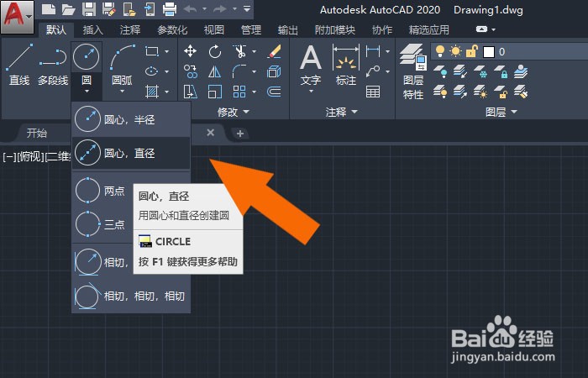Expand the 圆弧 dropdown arrow
Viewport: 588px width, 378px height.
coord(122,92)
